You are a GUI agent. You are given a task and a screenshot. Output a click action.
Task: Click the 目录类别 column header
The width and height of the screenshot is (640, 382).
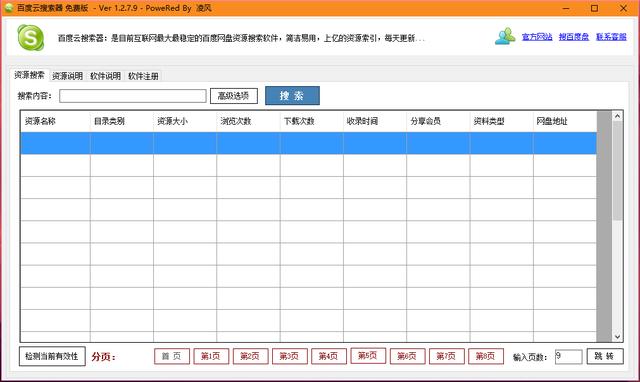(122, 121)
